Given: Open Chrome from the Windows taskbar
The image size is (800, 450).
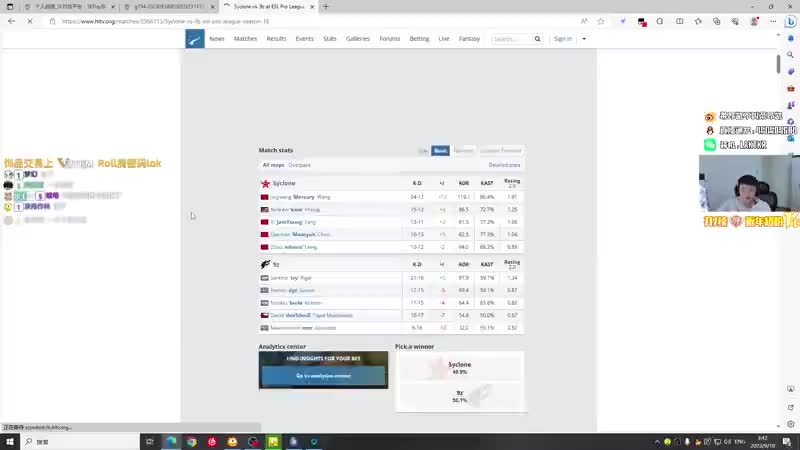Looking at the screenshot, I should 191,441.
